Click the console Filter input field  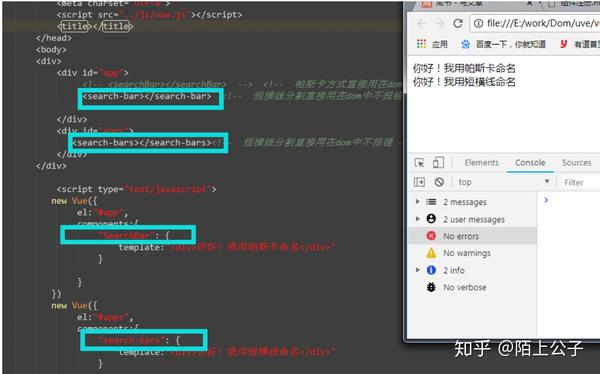click(580, 183)
